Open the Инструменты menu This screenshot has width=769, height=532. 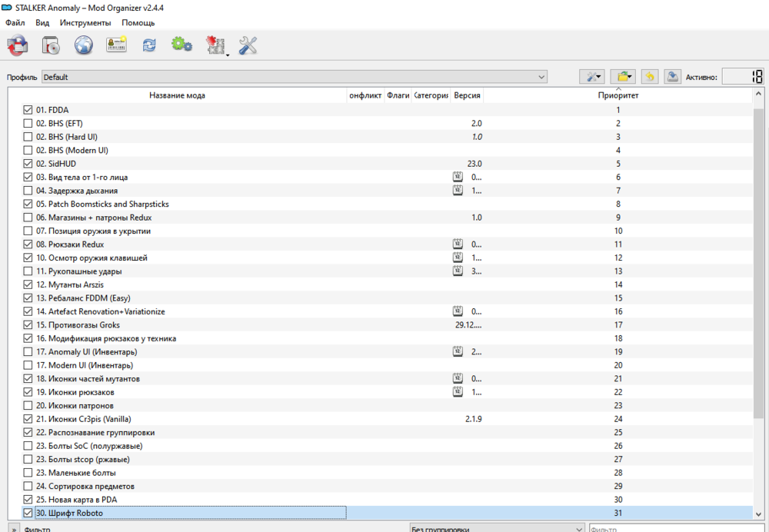(85, 23)
